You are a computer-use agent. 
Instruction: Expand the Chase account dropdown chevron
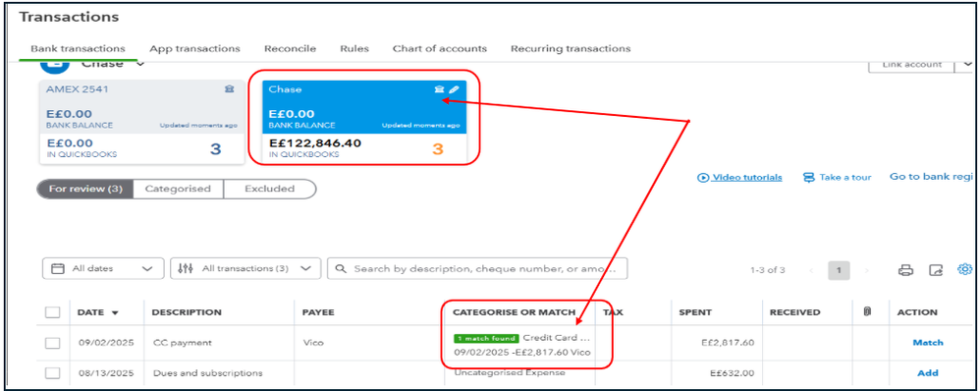(x=140, y=64)
